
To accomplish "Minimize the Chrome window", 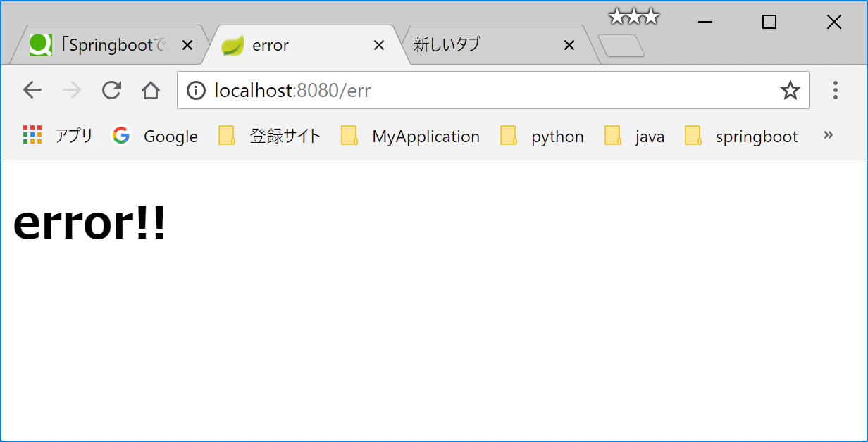I will tap(705, 22).
